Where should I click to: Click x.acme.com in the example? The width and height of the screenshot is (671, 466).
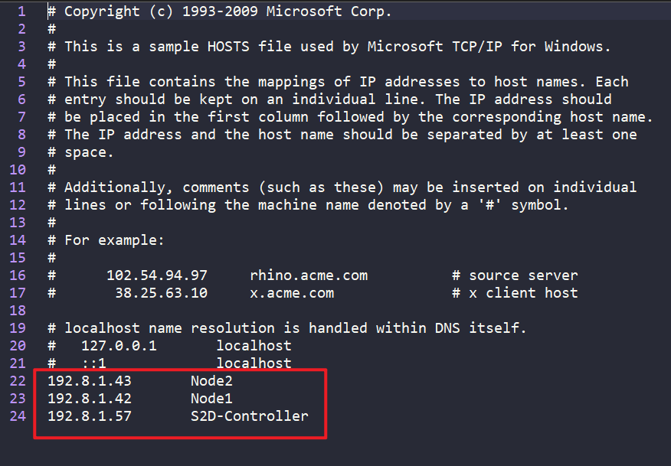(292, 293)
